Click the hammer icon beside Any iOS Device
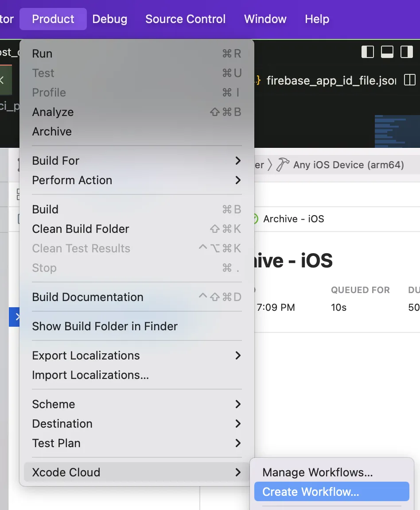This screenshot has height=510, width=420. pos(282,165)
